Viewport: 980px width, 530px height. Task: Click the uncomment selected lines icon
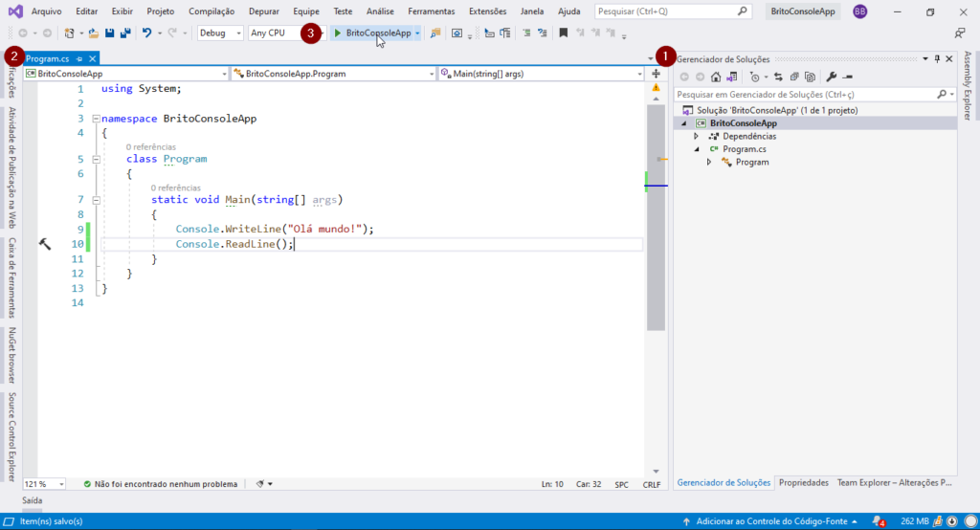click(542, 33)
